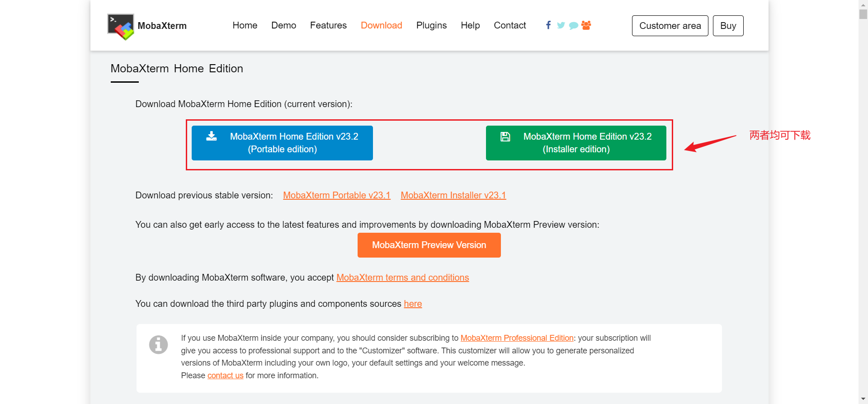Open the Home menu item

tap(245, 25)
